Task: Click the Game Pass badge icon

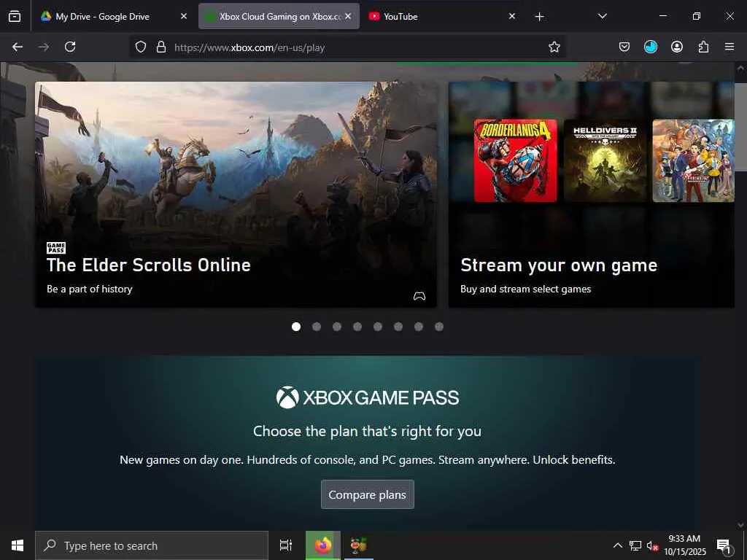Action: coord(56,248)
